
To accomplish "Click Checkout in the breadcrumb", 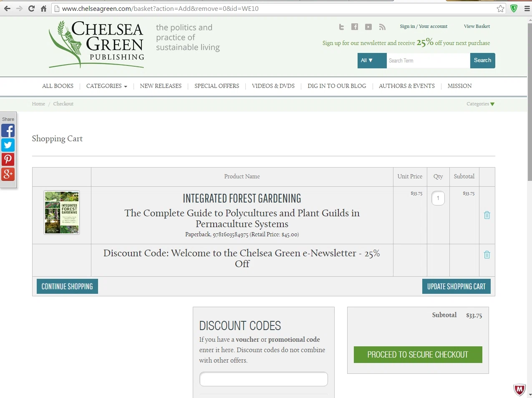I will (63, 104).
